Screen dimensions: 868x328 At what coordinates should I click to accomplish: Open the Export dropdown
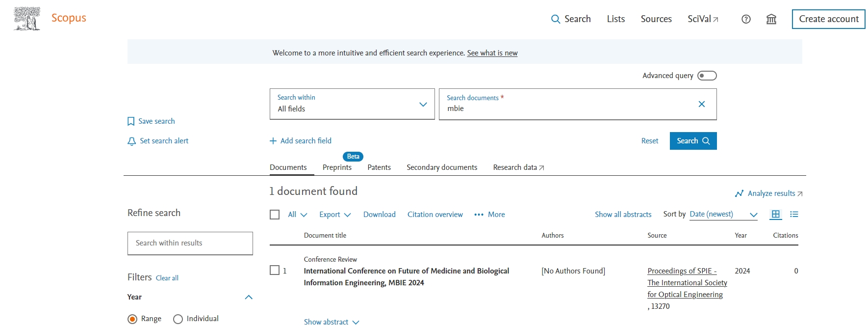point(335,215)
